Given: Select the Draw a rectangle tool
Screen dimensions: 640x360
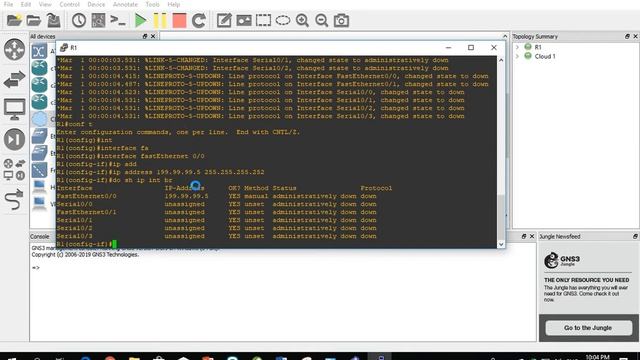Looking at the screenshot, I should [x=263, y=20].
